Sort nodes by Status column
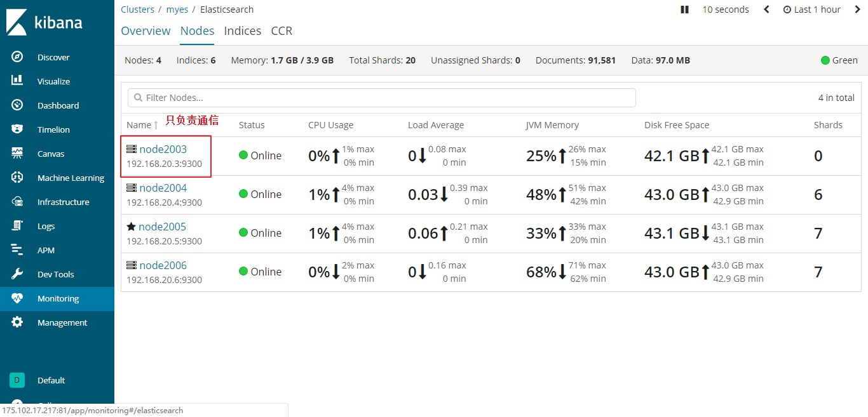 click(x=252, y=125)
